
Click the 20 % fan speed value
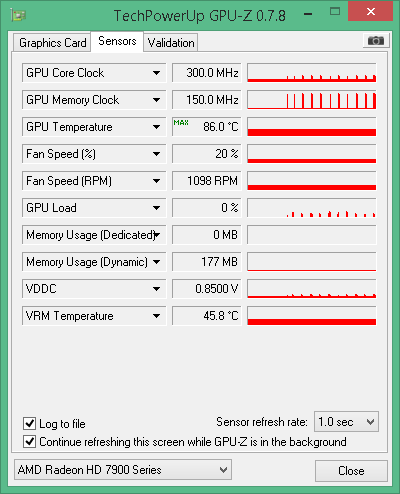[207, 154]
